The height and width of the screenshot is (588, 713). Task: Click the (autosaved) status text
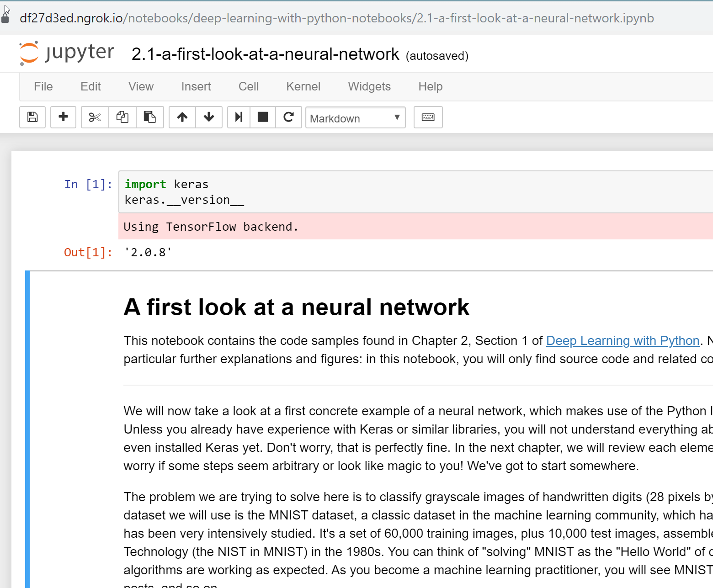437,56
